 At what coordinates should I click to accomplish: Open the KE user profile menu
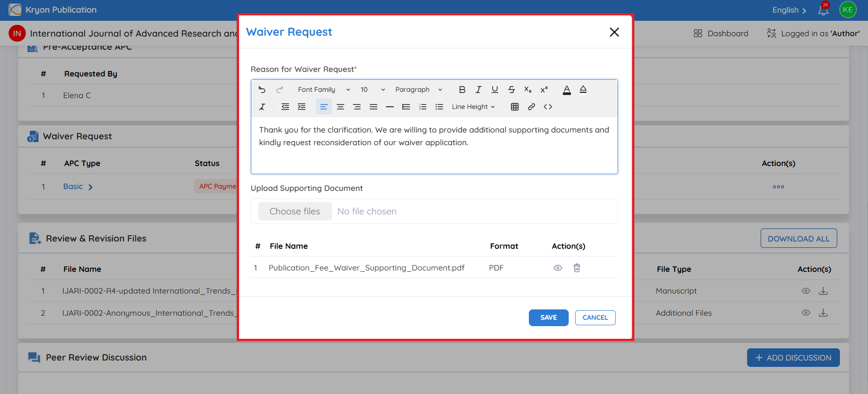[848, 9]
